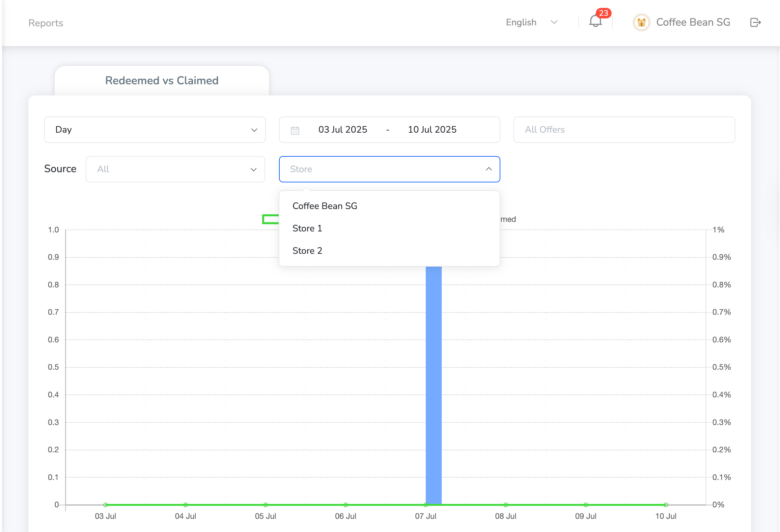Screen dimensions: 780x532
Task: Toggle the green legend swatch
Action: pyautogui.click(x=270, y=219)
